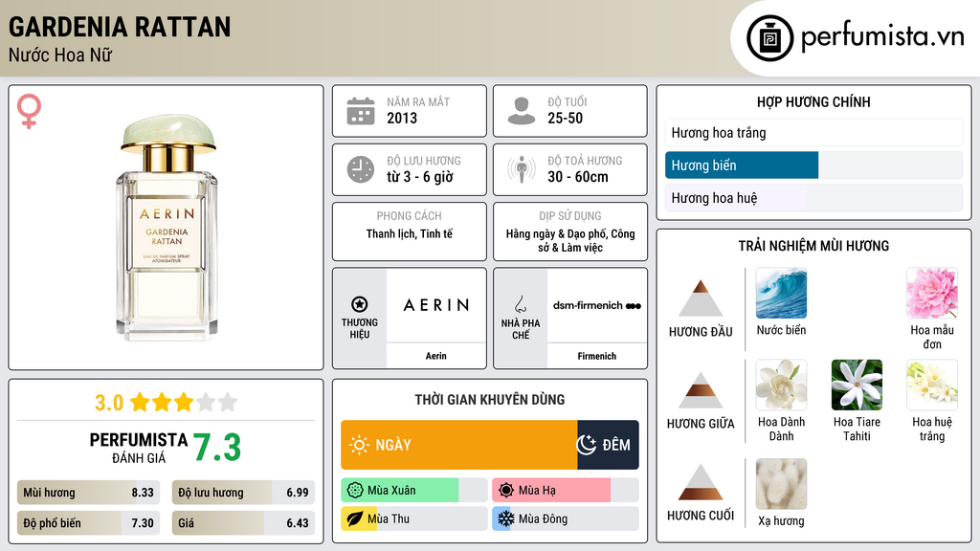980x551 pixels.
Task: Click the PERFUMISTA ĐÁNH GIÁ label
Action: pos(139,448)
